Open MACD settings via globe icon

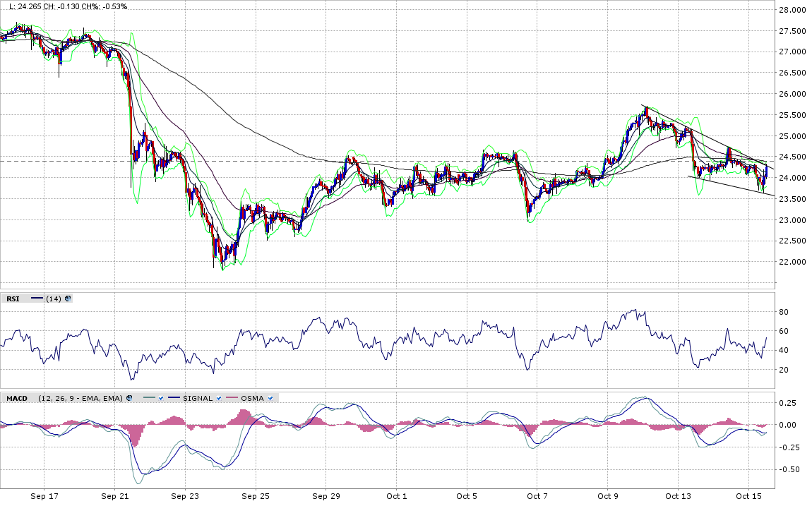(x=130, y=398)
